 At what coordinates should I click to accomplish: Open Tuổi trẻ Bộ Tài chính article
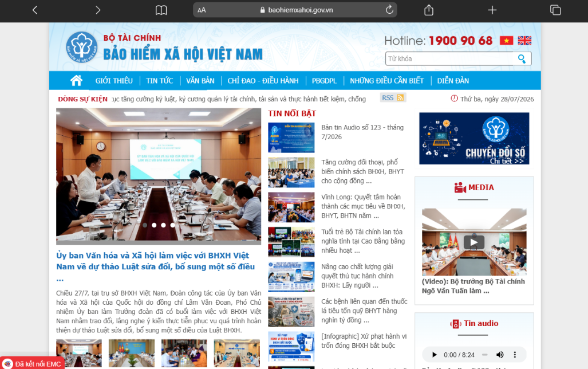(363, 241)
